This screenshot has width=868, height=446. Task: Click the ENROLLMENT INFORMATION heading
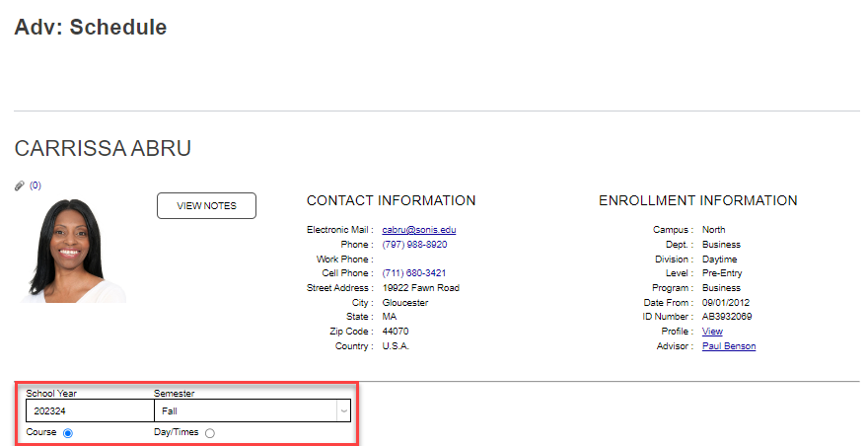(698, 200)
